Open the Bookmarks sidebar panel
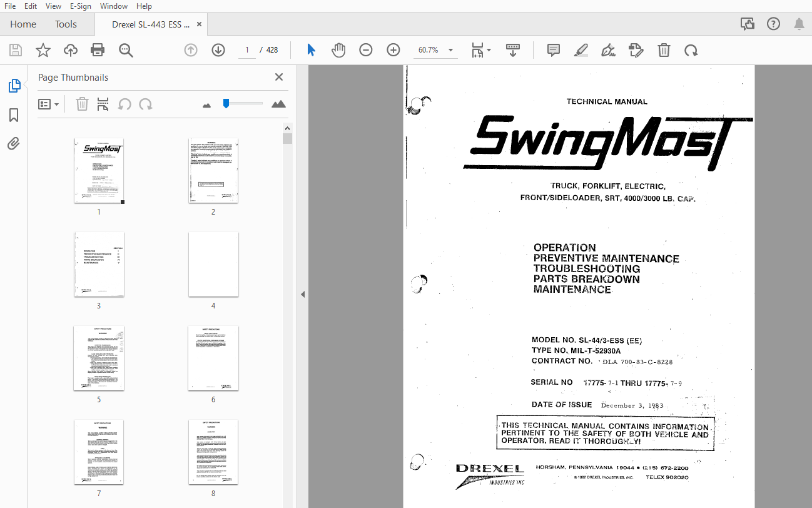 click(14, 115)
